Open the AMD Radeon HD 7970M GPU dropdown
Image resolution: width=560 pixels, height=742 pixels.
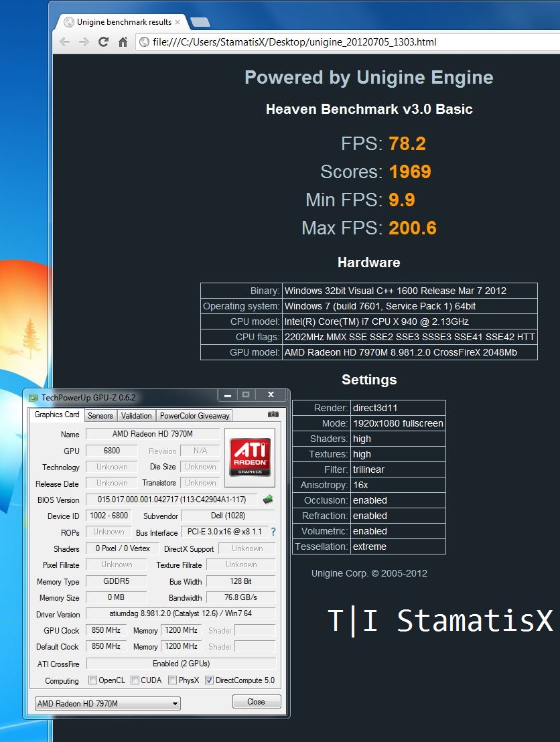(x=108, y=704)
